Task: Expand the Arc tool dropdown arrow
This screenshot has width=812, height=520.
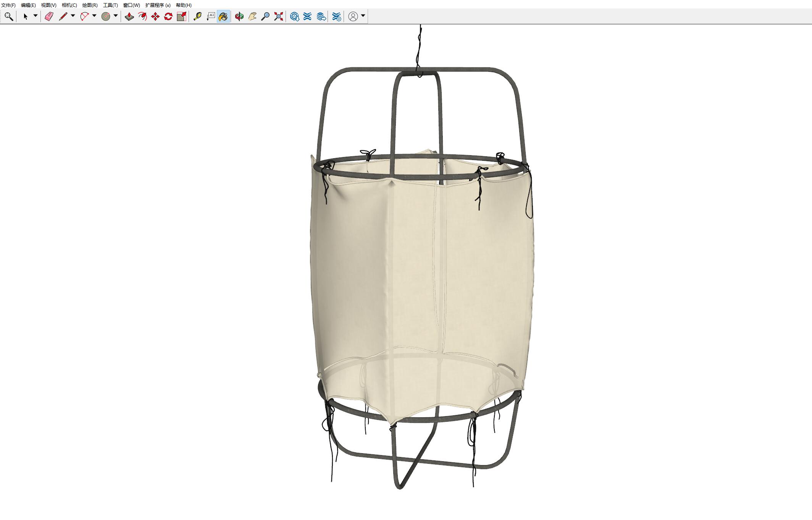Action: pyautogui.click(x=94, y=16)
